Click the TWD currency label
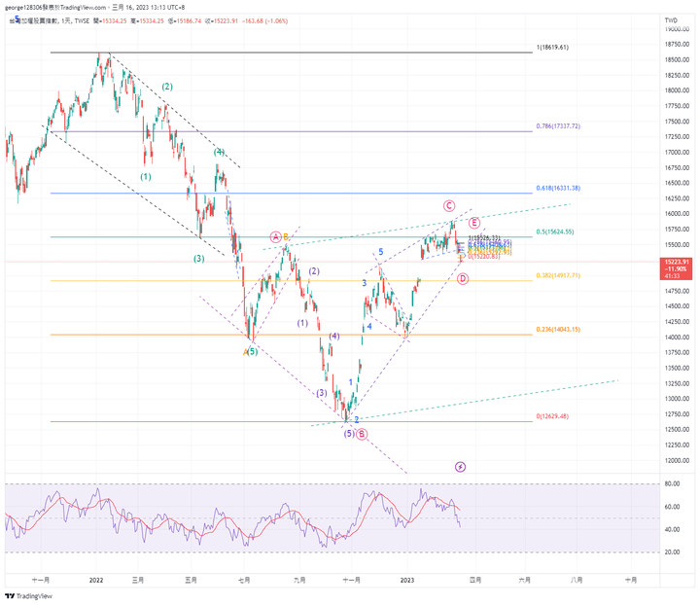 [x=671, y=20]
